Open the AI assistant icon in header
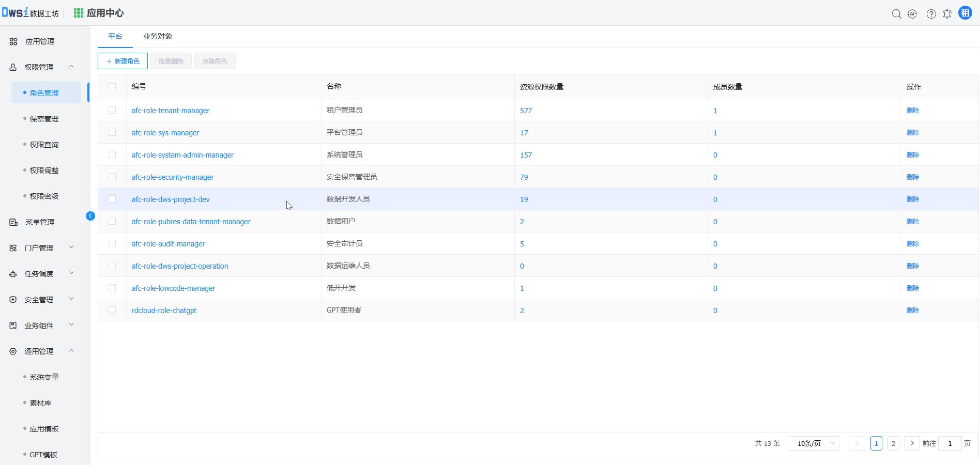 (912, 14)
